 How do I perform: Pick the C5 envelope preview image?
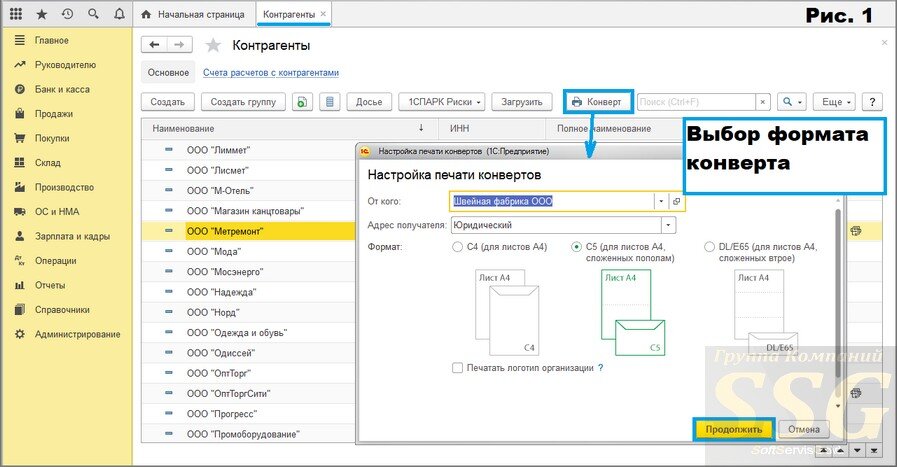tap(633, 313)
